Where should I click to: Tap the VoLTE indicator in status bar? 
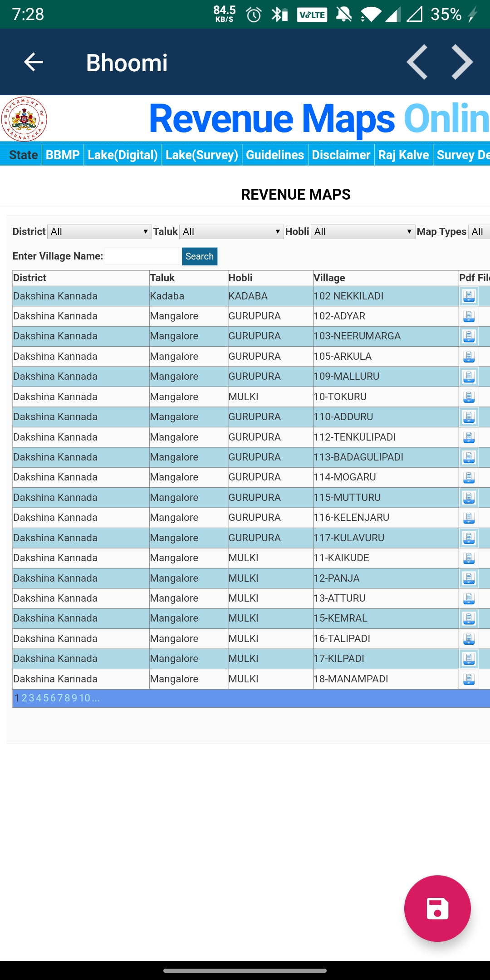click(312, 15)
